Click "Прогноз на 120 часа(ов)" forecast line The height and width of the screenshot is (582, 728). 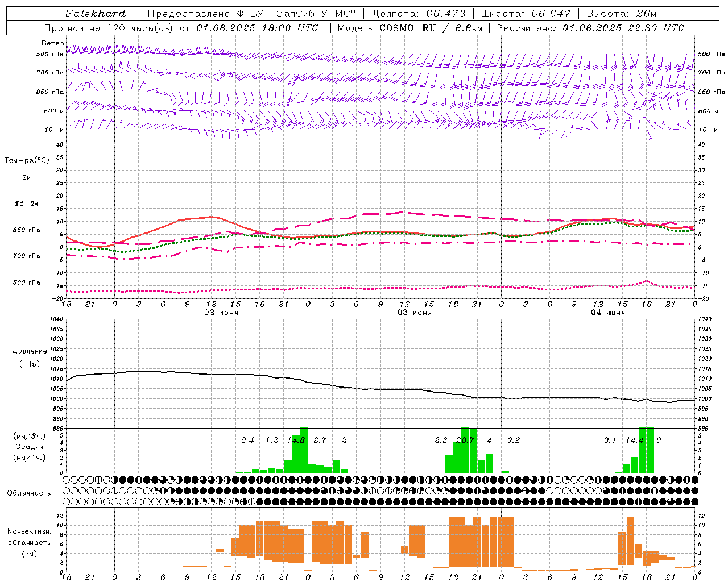181,28
